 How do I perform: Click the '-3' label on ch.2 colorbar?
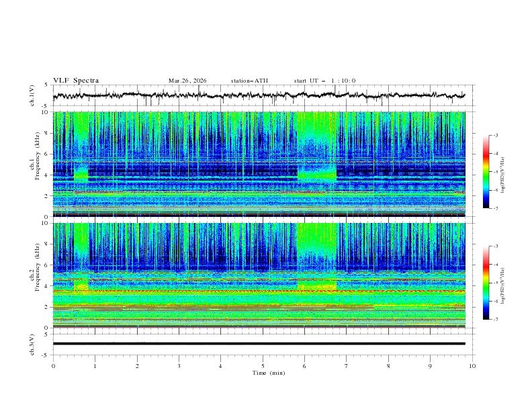click(496, 246)
